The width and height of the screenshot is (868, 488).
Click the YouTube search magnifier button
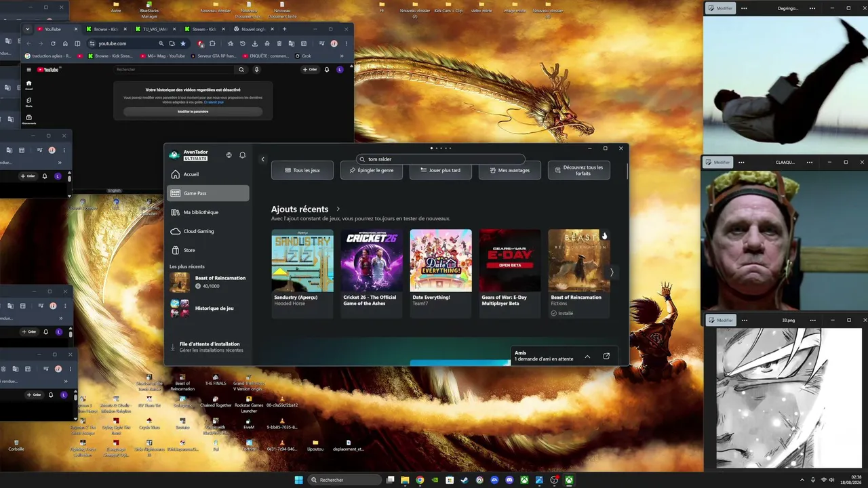coord(241,69)
